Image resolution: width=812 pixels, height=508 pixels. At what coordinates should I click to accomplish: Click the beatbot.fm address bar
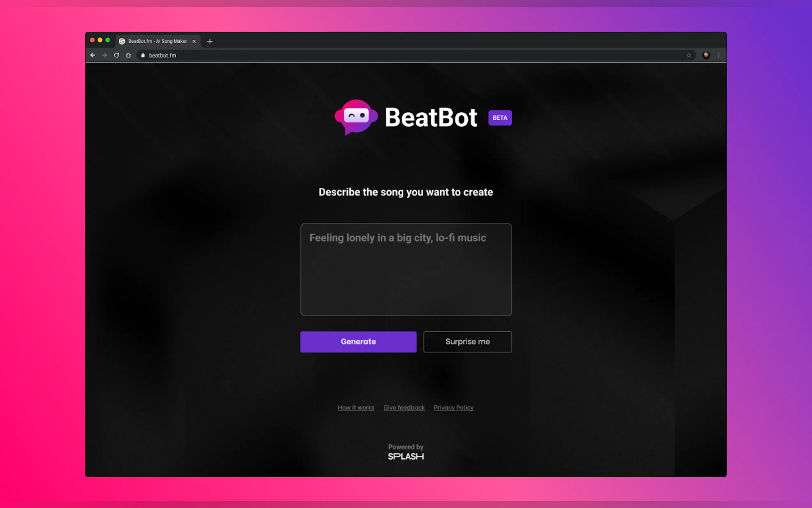coord(416,55)
